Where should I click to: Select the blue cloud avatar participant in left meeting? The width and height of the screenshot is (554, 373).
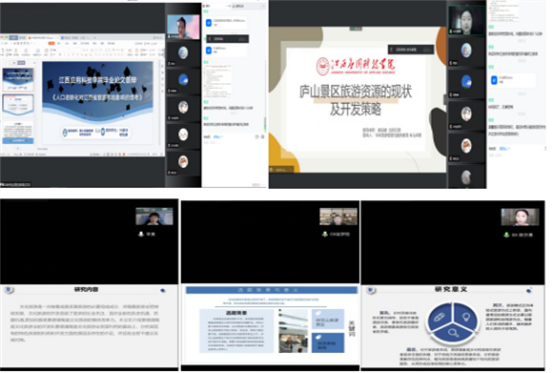pyautogui.click(x=183, y=80)
